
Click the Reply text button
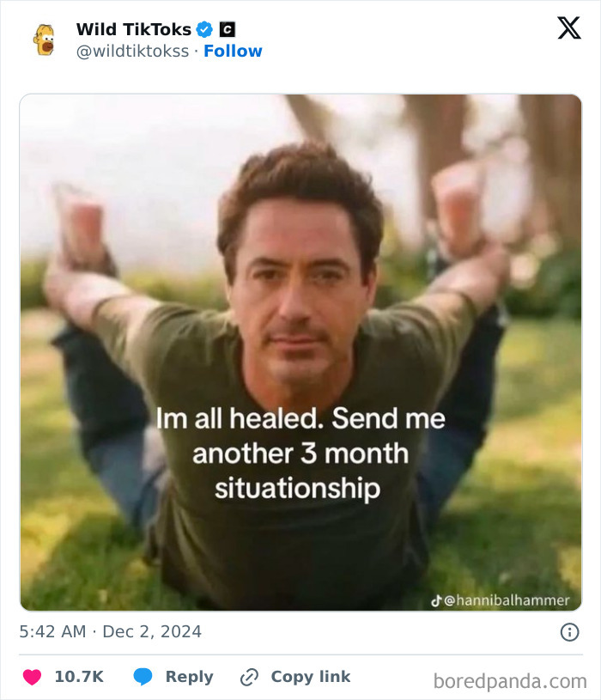click(189, 677)
